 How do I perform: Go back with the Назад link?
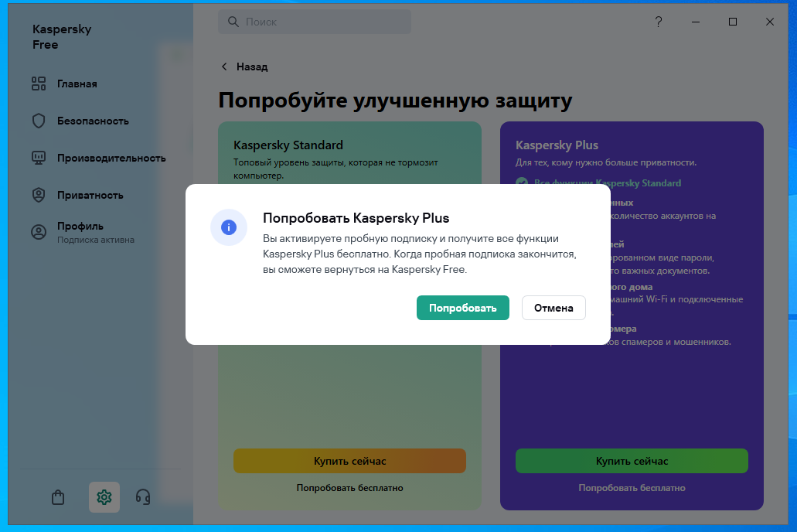251,66
